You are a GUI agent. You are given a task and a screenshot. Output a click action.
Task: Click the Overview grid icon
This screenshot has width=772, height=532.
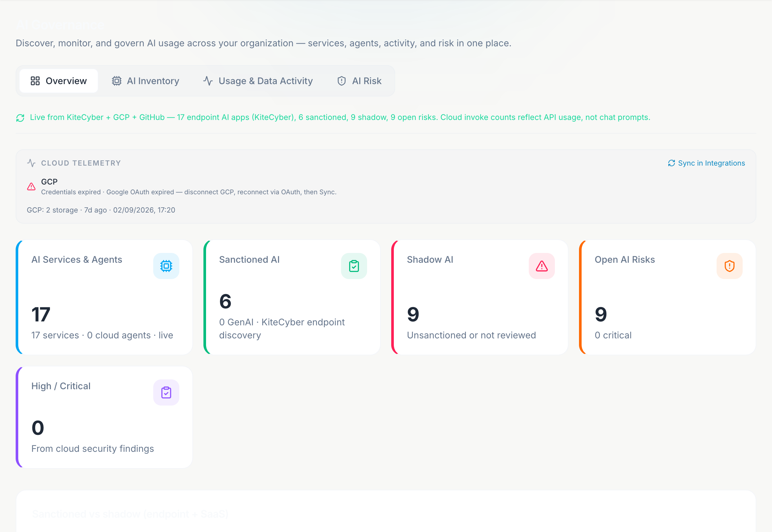tap(35, 81)
